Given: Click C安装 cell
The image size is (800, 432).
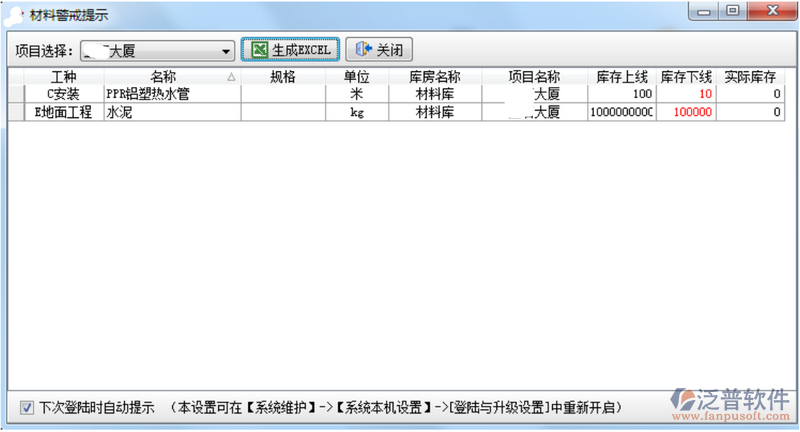Looking at the screenshot, I should (x=64, y=94).
